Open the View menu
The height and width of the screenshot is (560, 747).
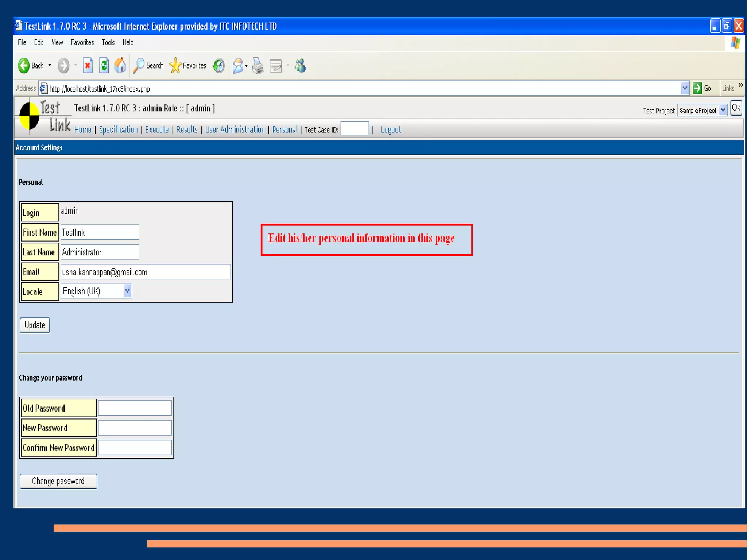pyautogui.click(x=57, y=42)
